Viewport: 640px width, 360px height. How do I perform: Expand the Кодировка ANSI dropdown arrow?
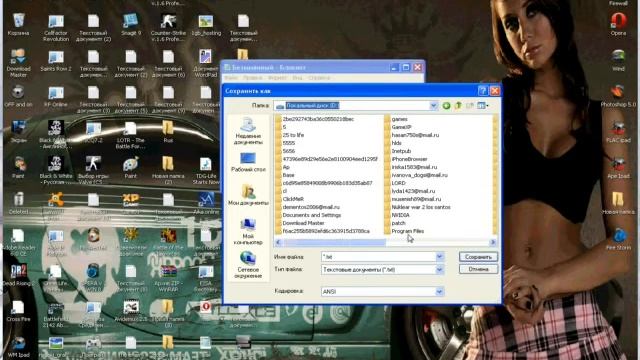[x=440, y=291]
